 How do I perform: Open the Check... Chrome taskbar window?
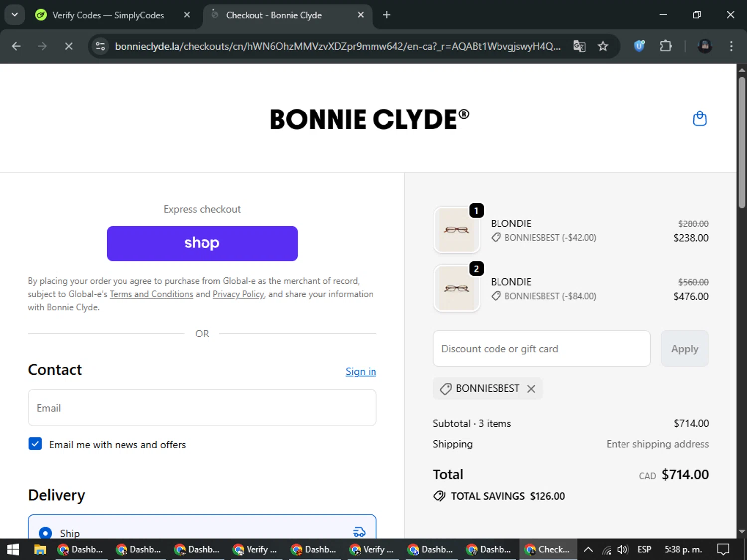click(548, 549)
